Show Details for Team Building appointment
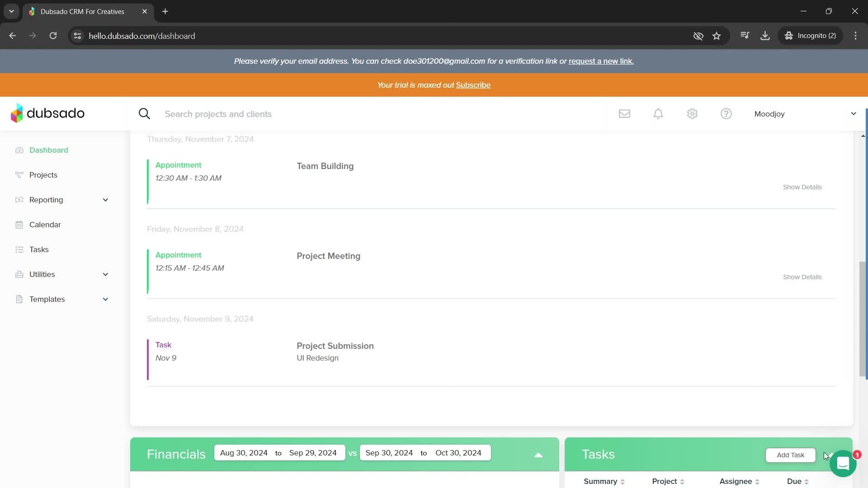 pyautogui.click(x=802, y=187)
